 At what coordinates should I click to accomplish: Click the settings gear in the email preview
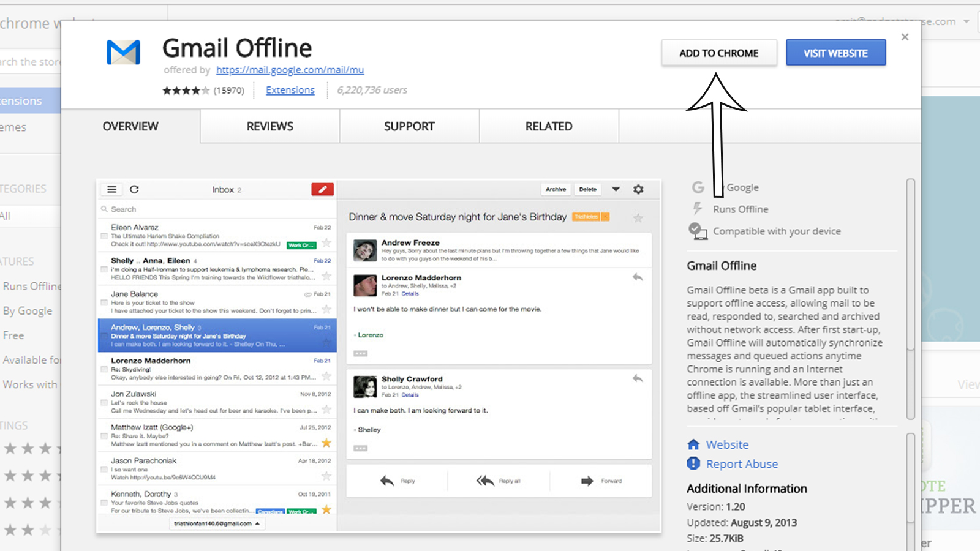click(x=638, y=189)
